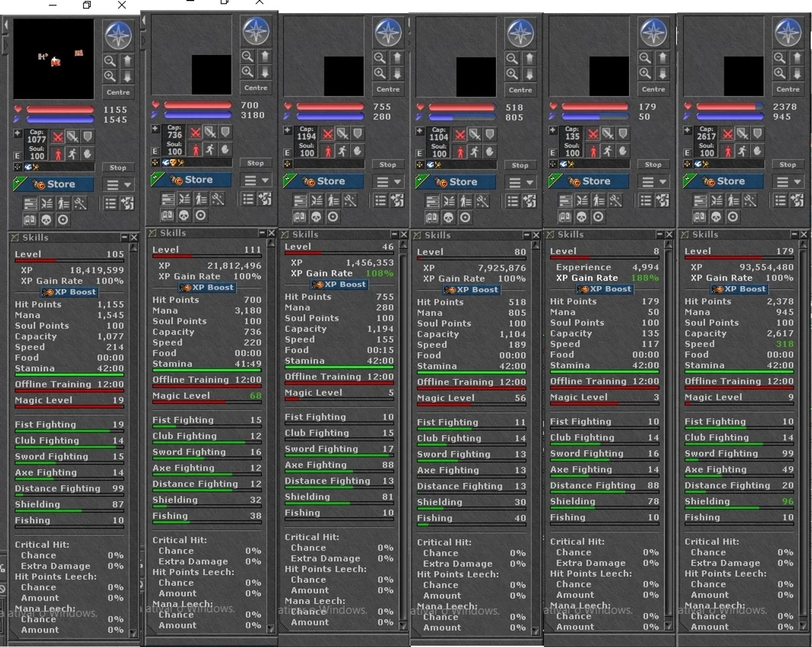Screen dimensions: 812x647
Task: Open the Store in the 755 hit points panel
Action: point(324,182)
